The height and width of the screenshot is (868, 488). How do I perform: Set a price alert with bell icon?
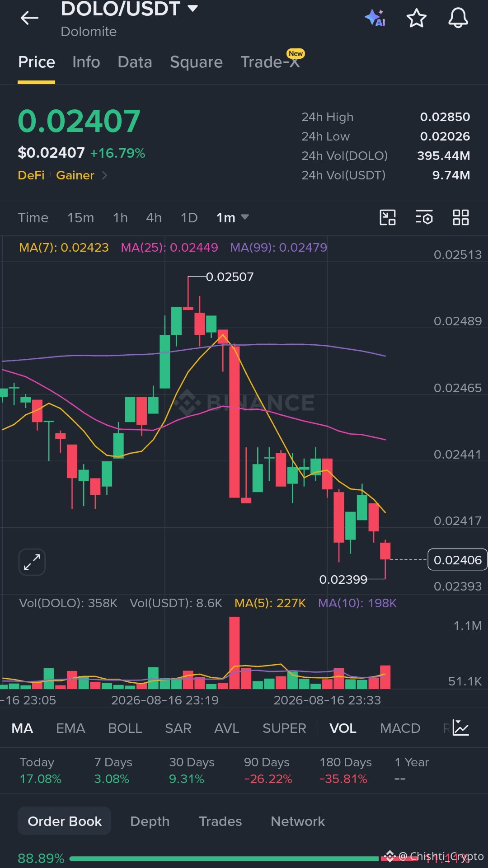click(x=458, y=18)
